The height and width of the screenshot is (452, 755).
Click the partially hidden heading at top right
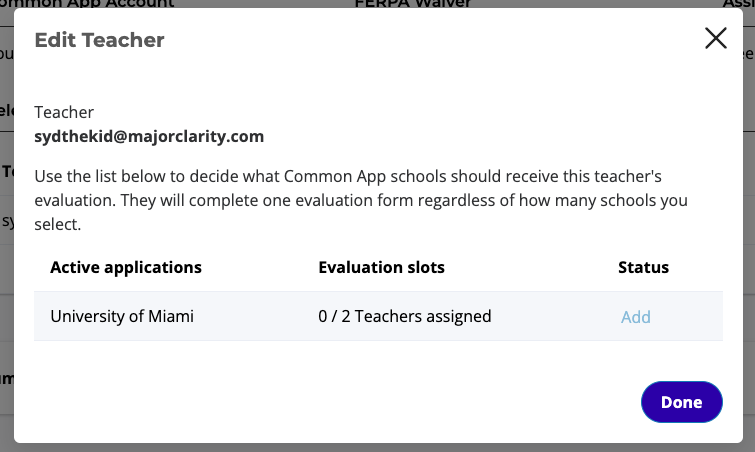point(738,4)
